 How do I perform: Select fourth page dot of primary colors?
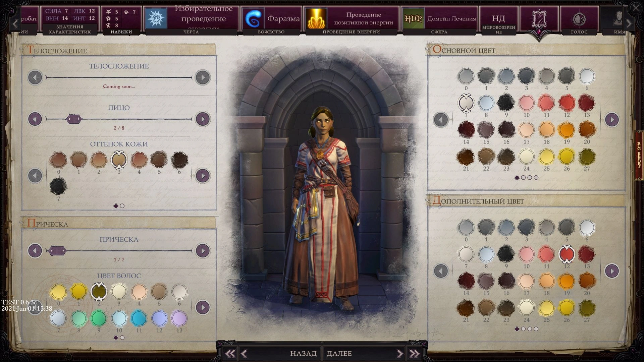pyautogui.click(x=536, y=178)
